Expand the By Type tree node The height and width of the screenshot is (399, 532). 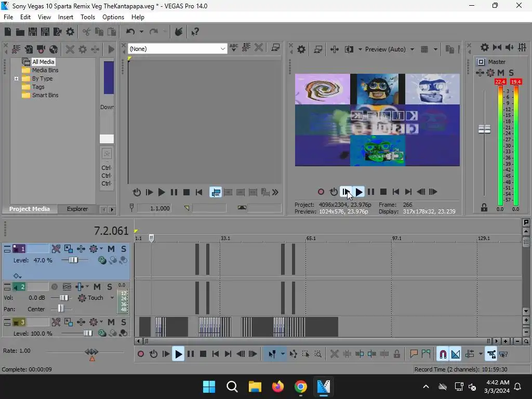(x=16, y=79)
